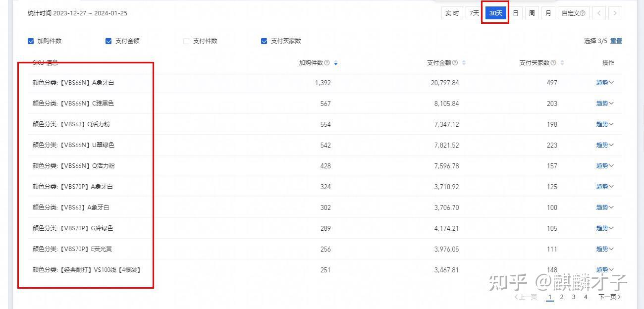This screenshot has width=644, height=309.
Task: Click help icon next to 加购件数 header
Action: click(x=327, y=63)
